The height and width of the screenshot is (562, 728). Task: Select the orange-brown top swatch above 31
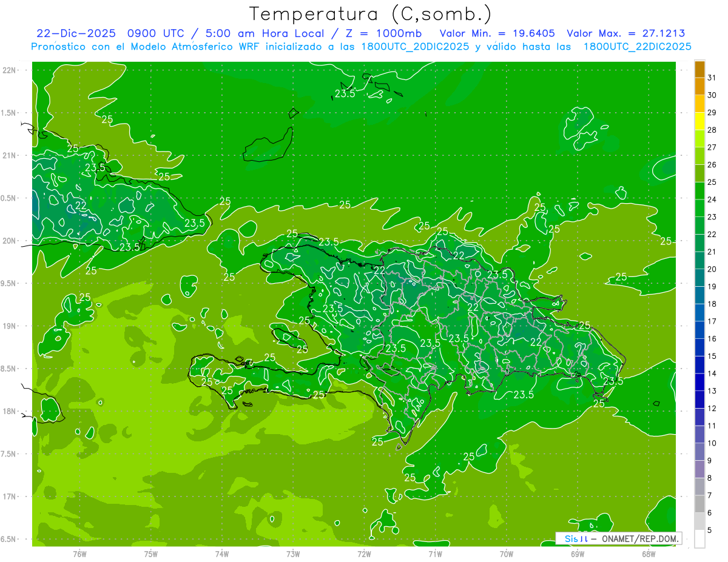click(699, 70)
